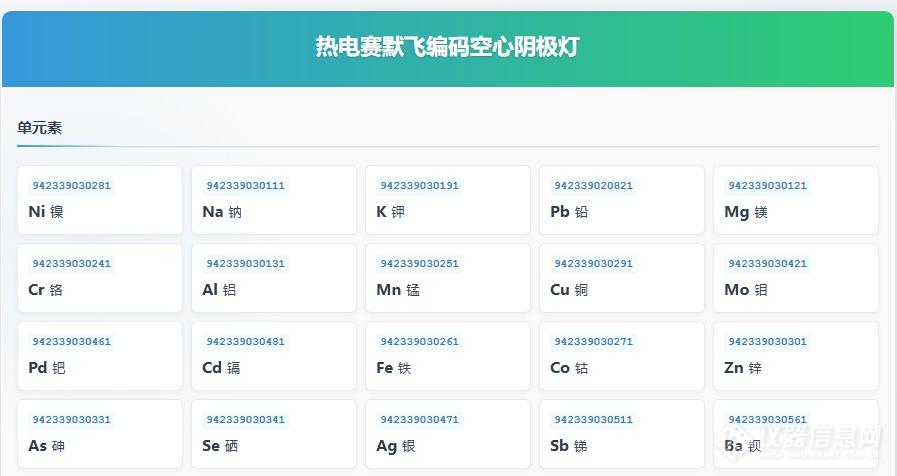This screenshot has width=897, height=476.
Task: Click the 单元素 section heading
Action: tap(40, 128)
